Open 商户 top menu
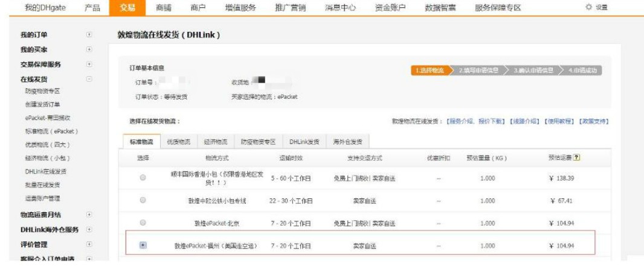This screenshot has width=644, height=266. click(198, 7)
